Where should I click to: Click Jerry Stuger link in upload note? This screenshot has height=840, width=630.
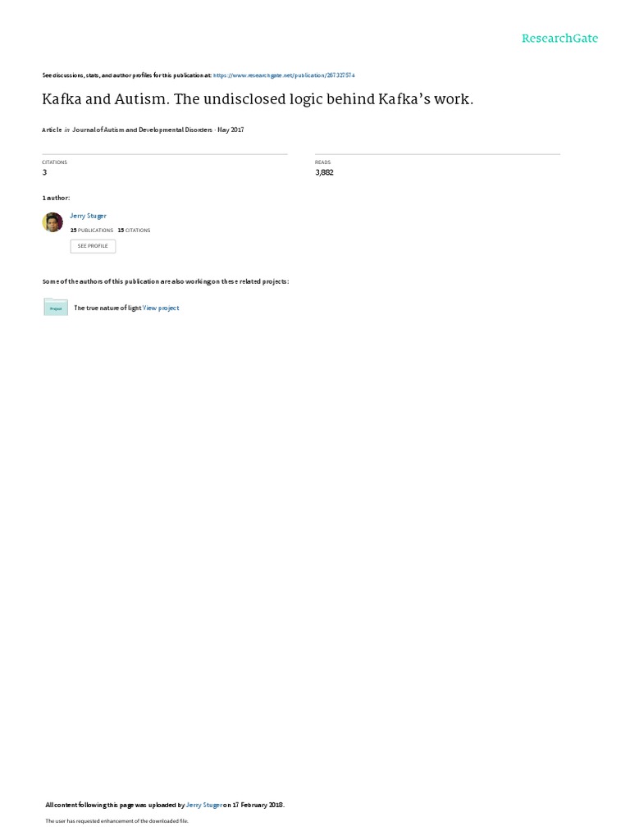tap(203, 805)
